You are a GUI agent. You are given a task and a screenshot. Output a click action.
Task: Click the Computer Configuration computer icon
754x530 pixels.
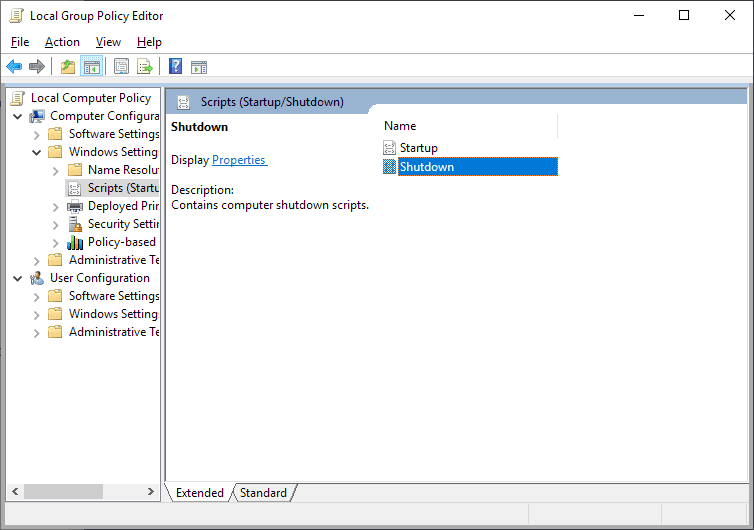pyautogui.click(x=37, y=116)
